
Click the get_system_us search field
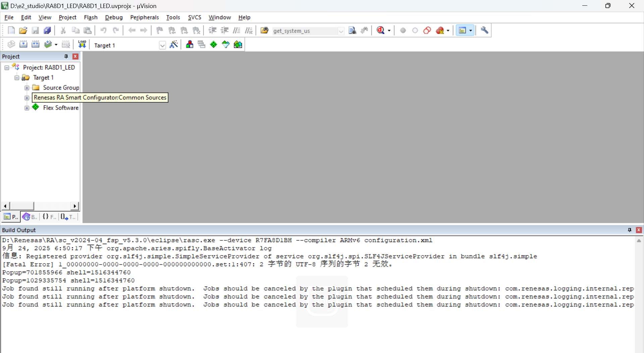click(x=305, y=31)
